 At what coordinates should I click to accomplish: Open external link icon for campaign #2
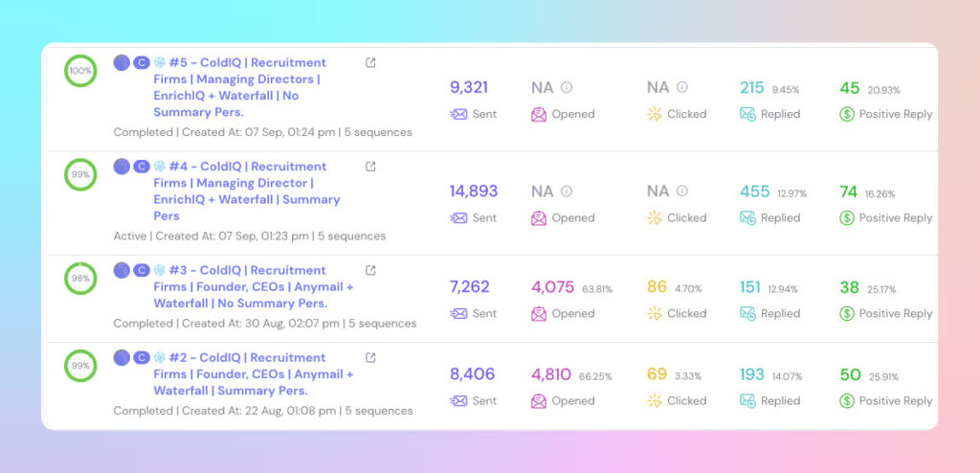click(371, 358)
